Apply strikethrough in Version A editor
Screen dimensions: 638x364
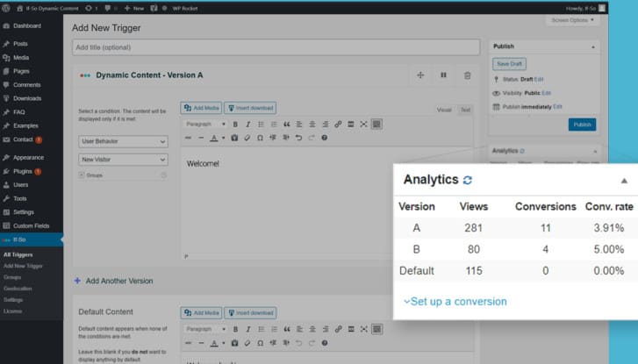click(x=188, y=138)
